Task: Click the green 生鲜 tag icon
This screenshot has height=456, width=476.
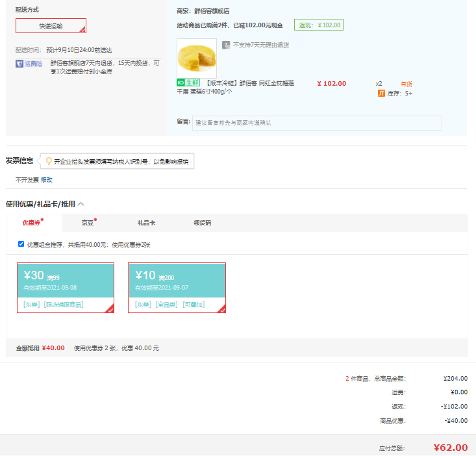Action: point(188,82)
